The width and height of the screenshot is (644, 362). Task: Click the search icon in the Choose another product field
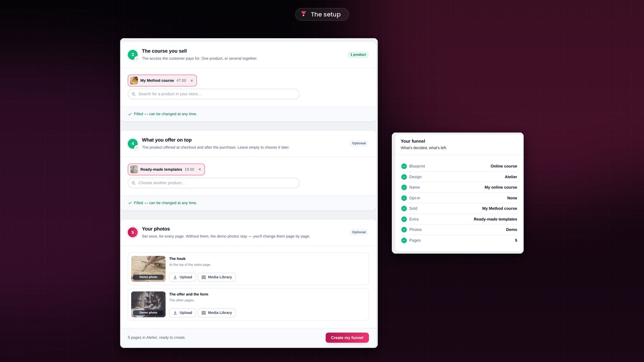point(134,183)
